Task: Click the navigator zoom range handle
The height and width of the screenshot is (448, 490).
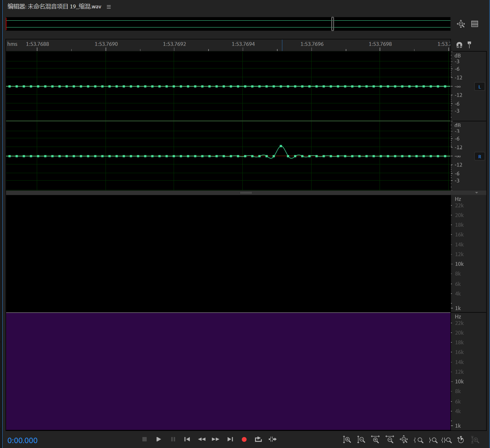Action: [332, 24]
